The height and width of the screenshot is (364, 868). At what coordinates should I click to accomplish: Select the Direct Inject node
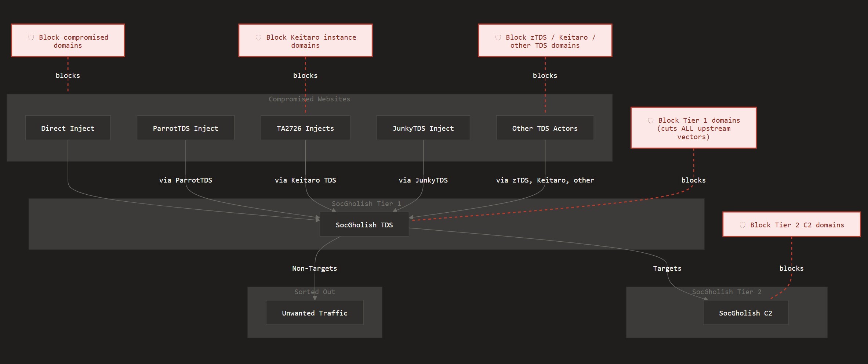pos(68,128)
